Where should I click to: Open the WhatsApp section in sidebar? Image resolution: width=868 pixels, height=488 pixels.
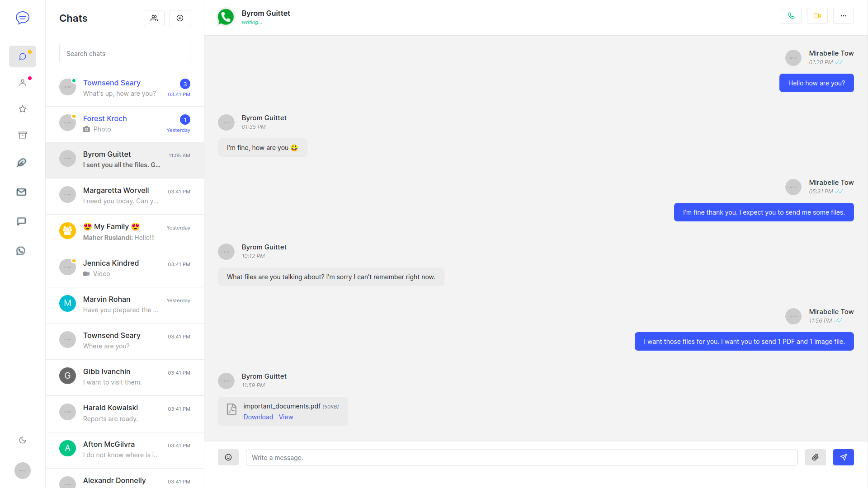(21, 251)
